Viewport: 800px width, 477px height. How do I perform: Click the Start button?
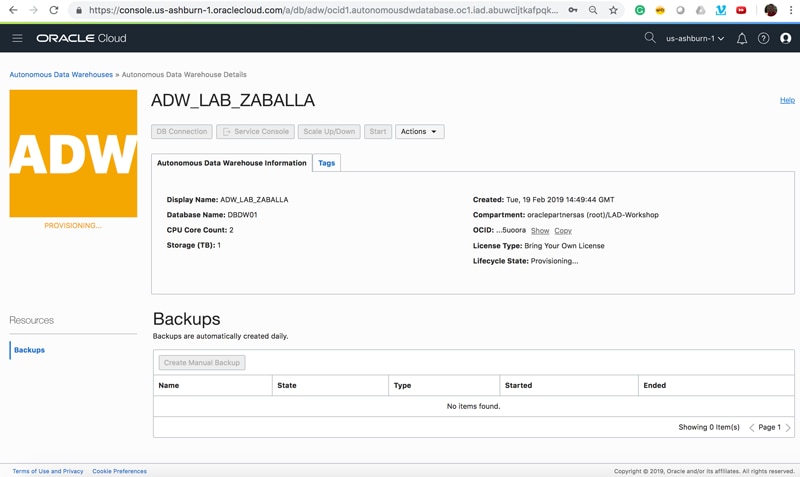pos(378,132)
